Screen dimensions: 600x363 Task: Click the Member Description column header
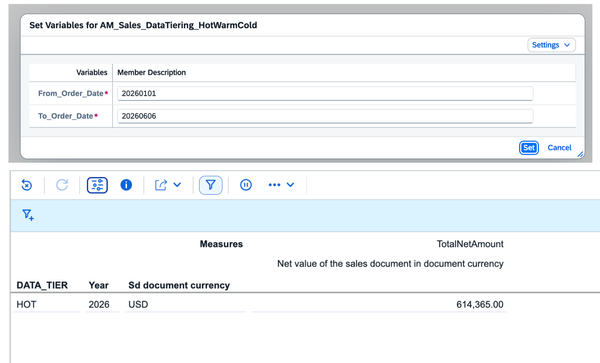point(152,72)
